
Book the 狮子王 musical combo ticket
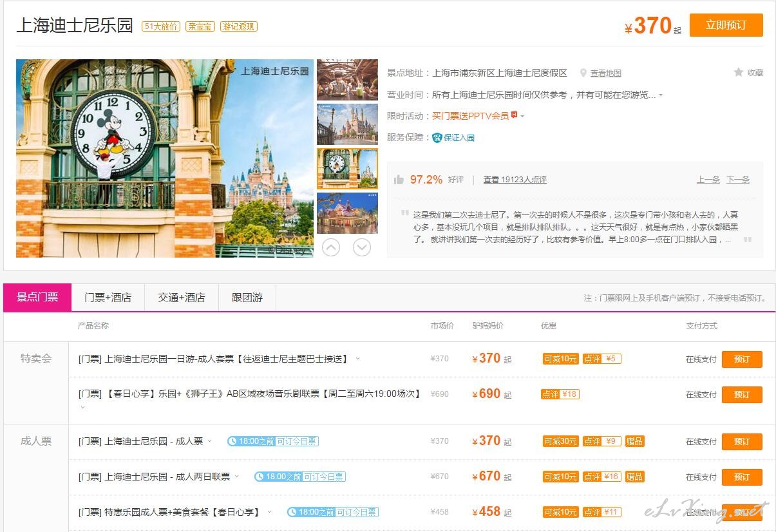[742, 395]
